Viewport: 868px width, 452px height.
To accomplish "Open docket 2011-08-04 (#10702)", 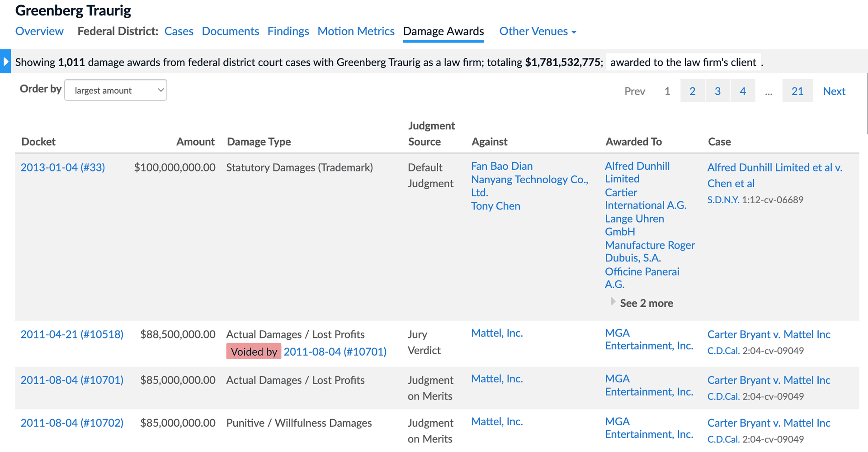I will (x=72, y=423).
